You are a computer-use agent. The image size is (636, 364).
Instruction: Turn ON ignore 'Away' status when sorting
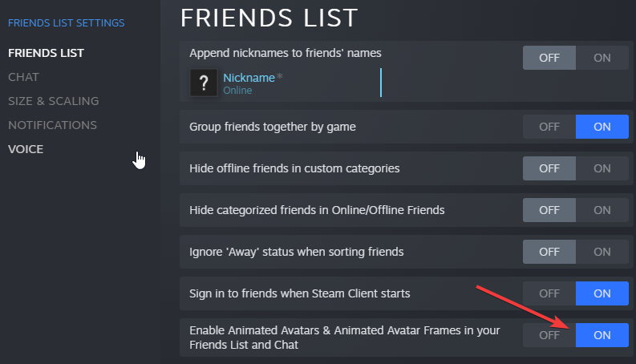pos(602,252)
